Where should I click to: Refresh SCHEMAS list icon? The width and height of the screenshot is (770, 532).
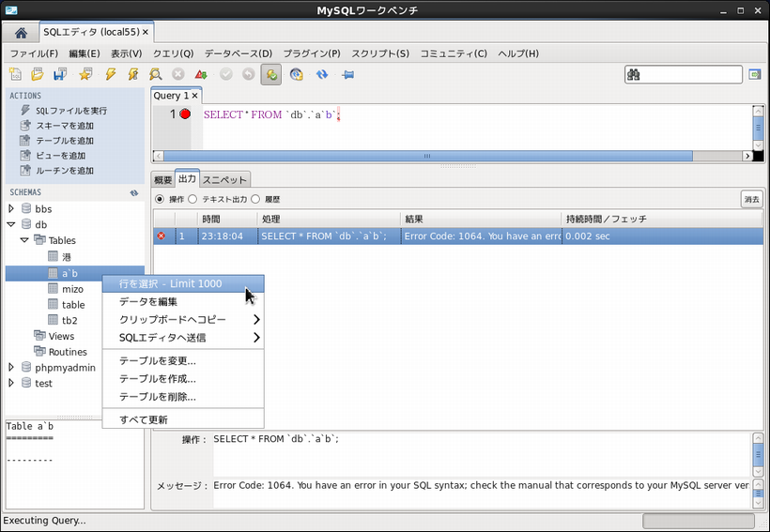click(x=133, y=193)
